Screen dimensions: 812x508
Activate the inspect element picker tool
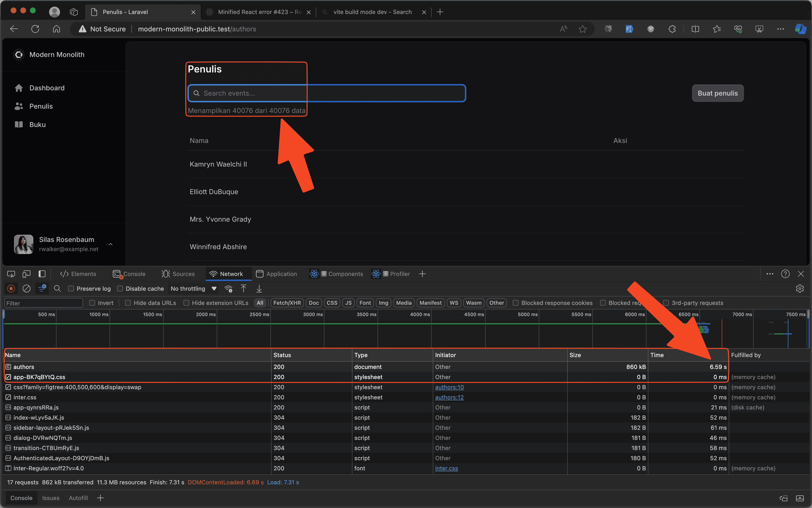[11, 274]
